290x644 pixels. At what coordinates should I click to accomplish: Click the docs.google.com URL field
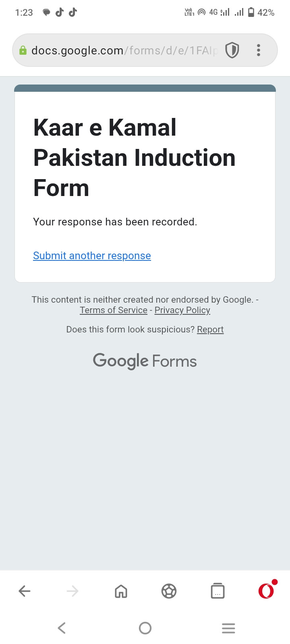[121, 50]
